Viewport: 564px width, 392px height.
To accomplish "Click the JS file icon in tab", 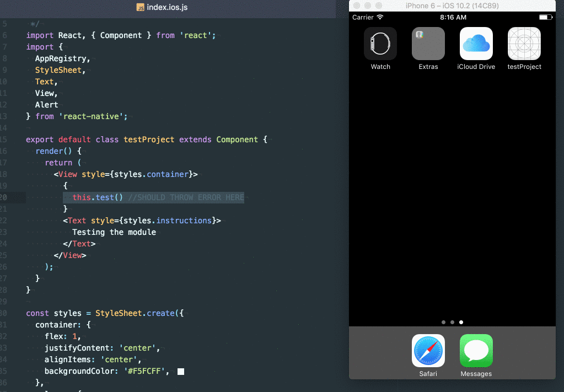I will coord(140,7).
